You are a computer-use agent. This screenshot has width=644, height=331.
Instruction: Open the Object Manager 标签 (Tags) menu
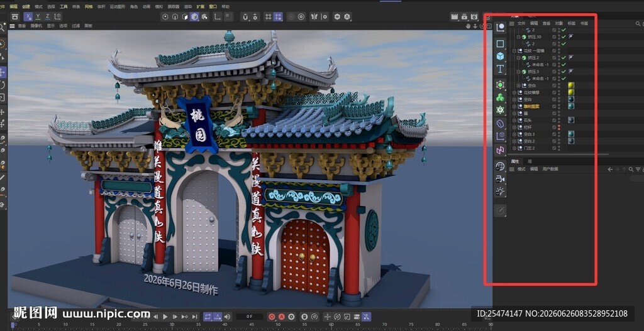click(571, 23)
